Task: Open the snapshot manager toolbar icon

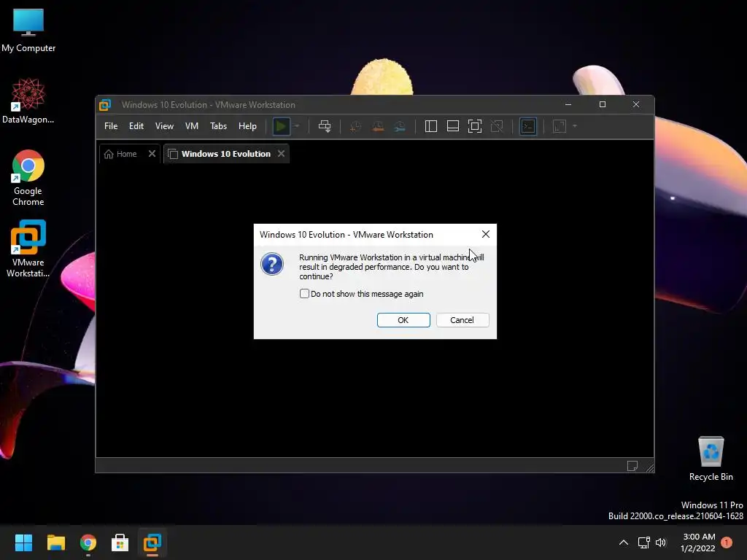Action: tap(400, 126)
